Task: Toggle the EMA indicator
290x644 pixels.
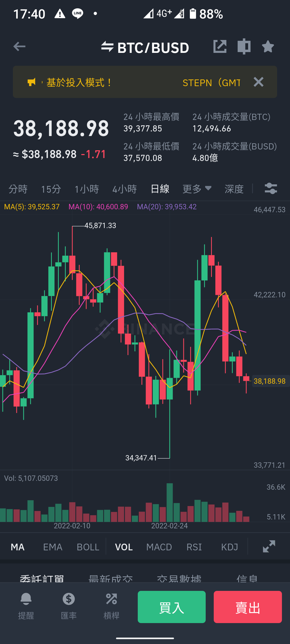Action: 53,547
